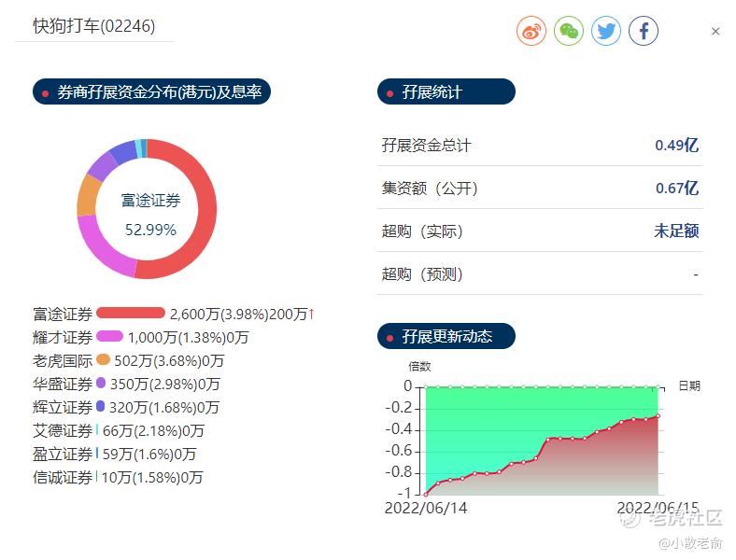Click the 2022/06/14 date axis label

click(x=426, y=508)
